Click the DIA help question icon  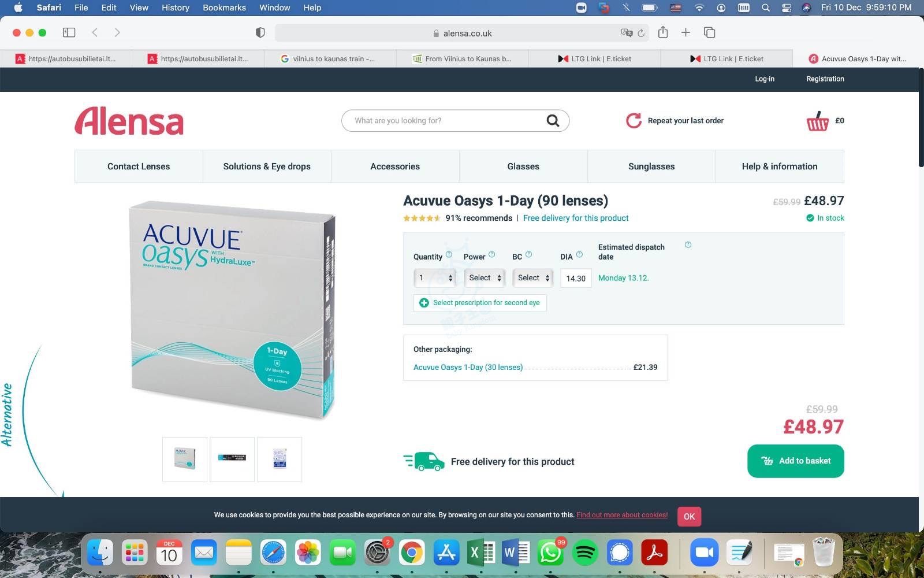click(x=579, y=254)
